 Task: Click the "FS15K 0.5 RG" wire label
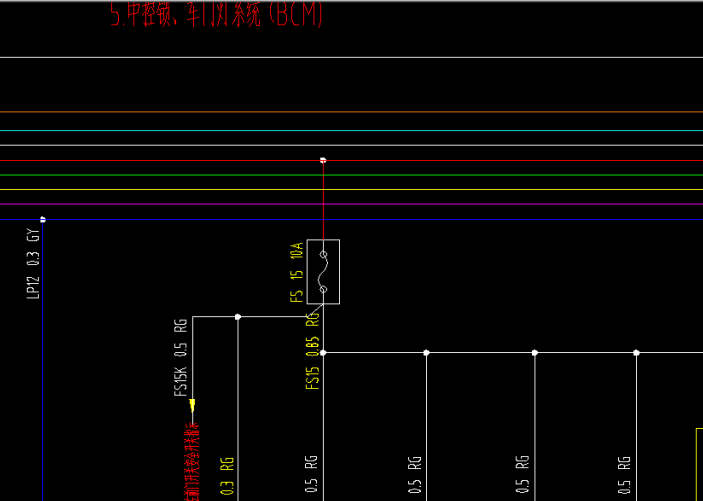181,358
